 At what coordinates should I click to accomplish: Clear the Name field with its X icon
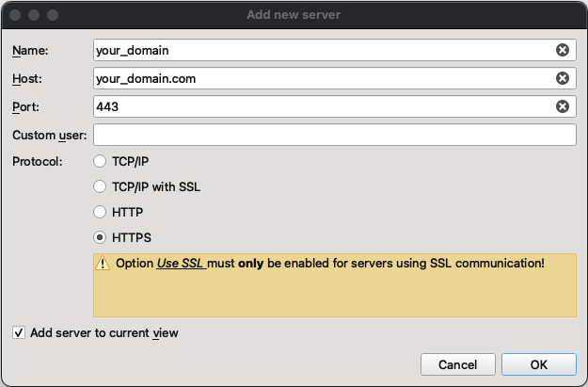[563, 50]
